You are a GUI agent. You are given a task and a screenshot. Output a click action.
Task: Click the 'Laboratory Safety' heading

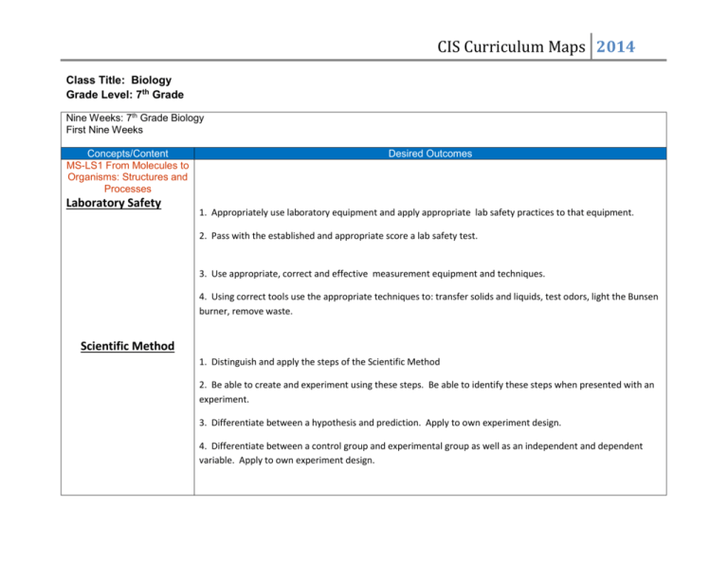click(114, 203)
